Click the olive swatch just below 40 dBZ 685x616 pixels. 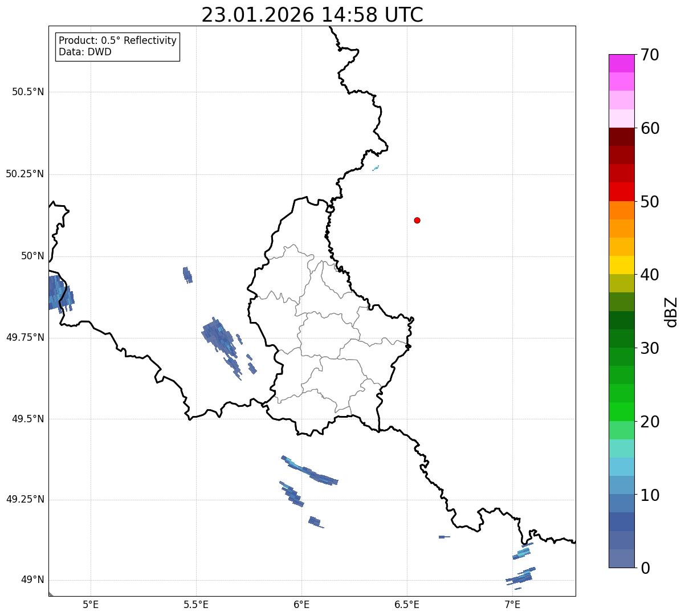(621, 284)
